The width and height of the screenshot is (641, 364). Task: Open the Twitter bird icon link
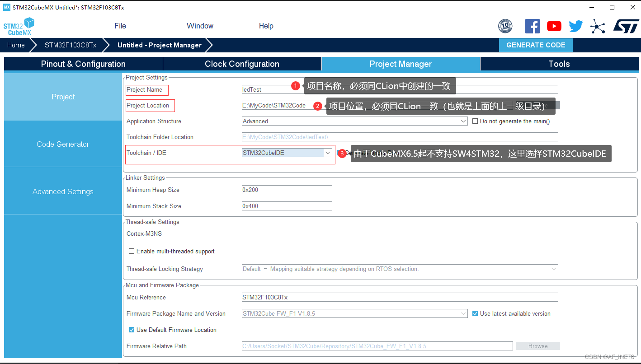pos(576,26)
